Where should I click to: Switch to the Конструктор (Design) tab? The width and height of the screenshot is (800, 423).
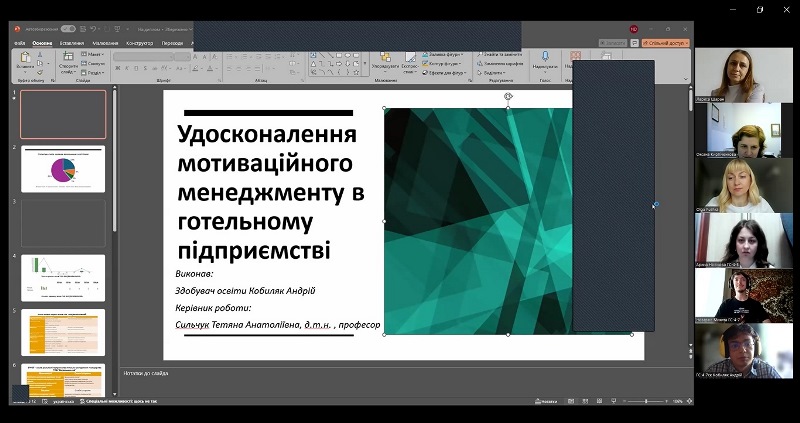pyautogui.click(x=140, y=43)
